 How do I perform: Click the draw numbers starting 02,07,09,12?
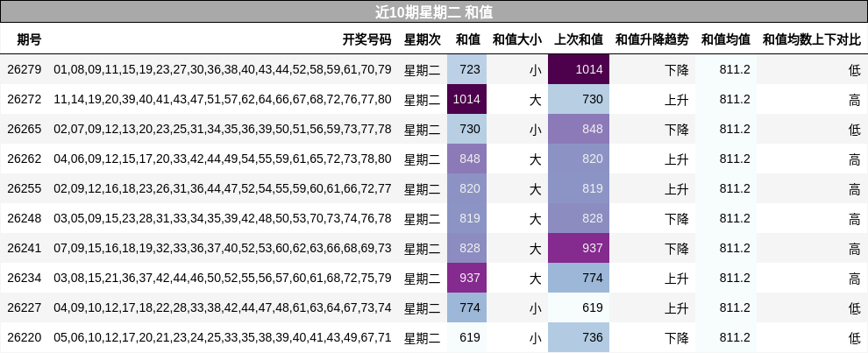coord(223,130)
